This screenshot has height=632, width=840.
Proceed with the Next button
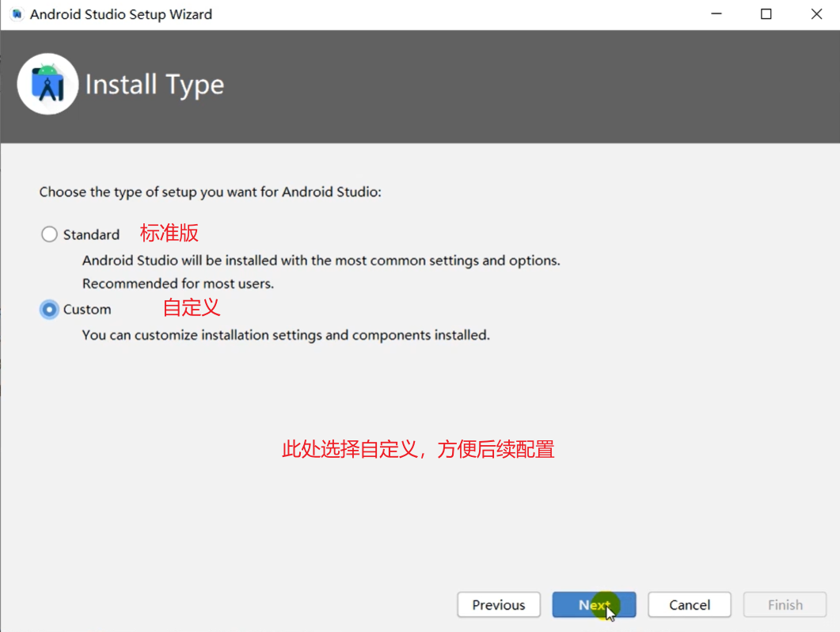594,604
